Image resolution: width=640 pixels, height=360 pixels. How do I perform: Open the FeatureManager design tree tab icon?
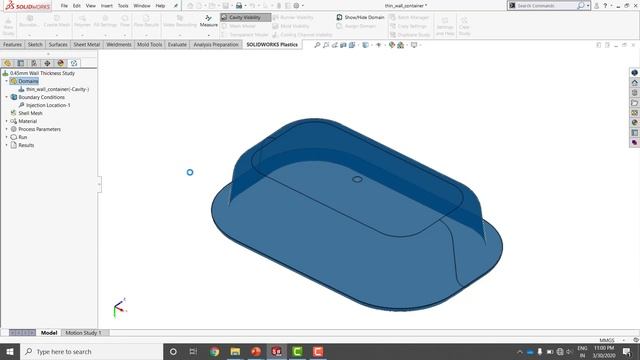click(7, 63)
